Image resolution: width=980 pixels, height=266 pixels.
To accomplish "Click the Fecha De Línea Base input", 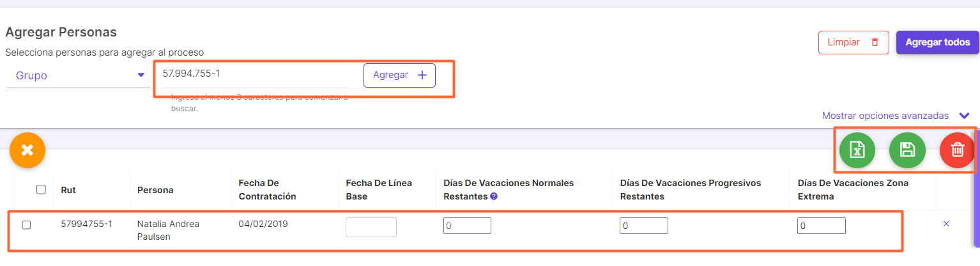I will 371,227.
